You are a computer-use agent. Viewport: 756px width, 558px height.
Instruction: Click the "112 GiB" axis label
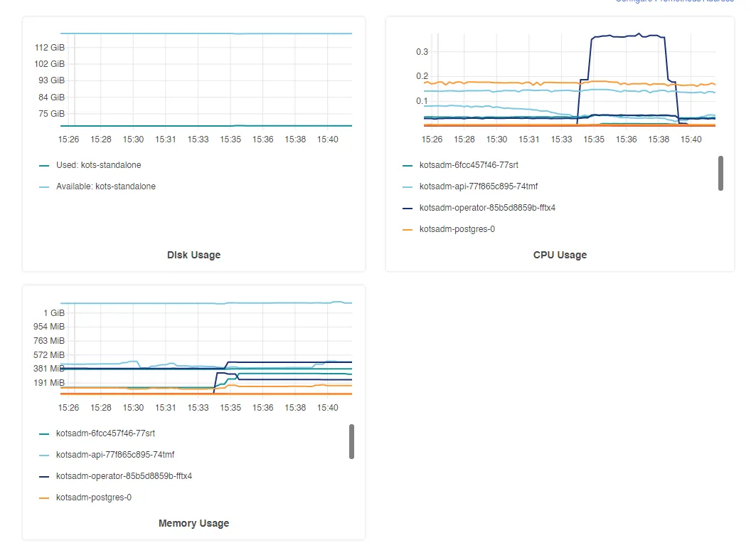(50, 47)
